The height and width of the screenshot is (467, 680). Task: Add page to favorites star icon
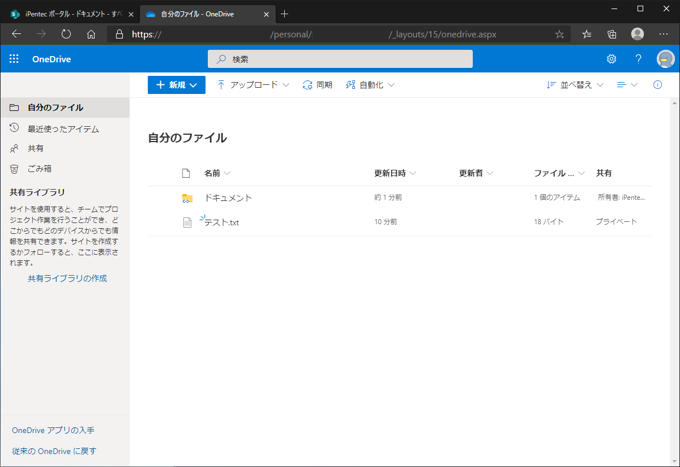559,34
